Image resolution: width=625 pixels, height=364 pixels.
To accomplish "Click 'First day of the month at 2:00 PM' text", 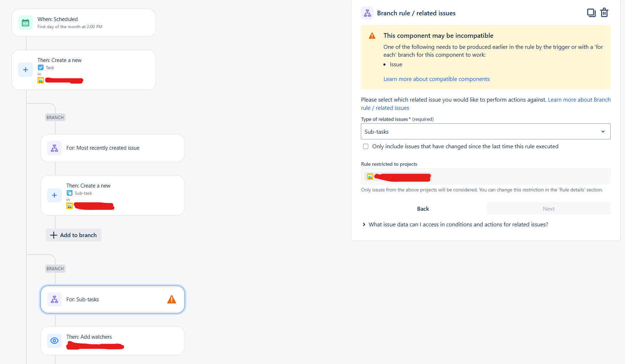I will click(x=70, y=27).
